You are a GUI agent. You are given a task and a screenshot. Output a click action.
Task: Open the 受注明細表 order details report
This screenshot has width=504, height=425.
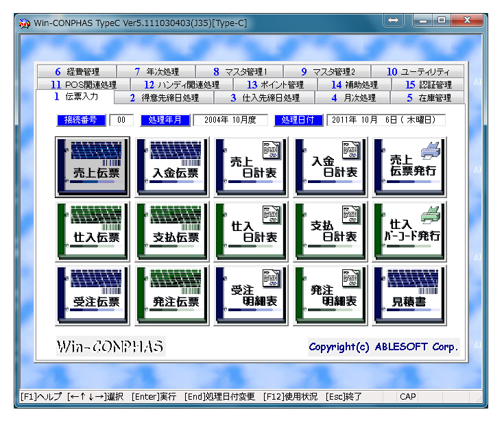[251, 295]
